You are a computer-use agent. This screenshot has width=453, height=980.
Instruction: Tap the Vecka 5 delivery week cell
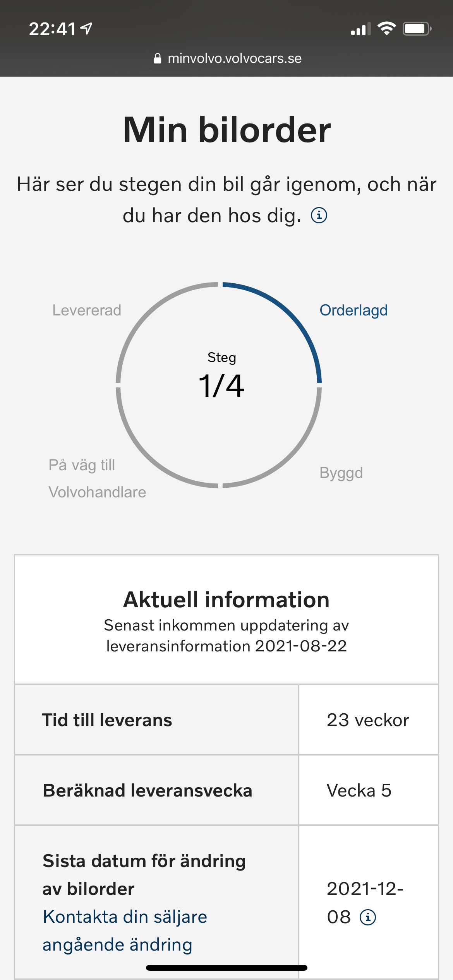click(368, 790)
